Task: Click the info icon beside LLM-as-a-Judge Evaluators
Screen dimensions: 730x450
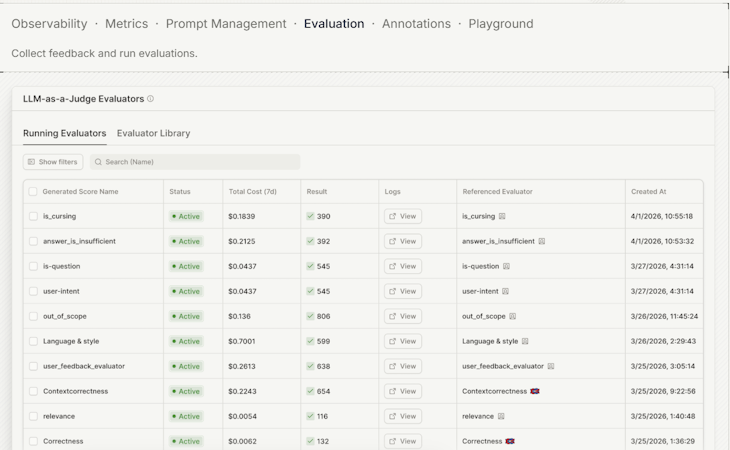Action: (150, 99)
